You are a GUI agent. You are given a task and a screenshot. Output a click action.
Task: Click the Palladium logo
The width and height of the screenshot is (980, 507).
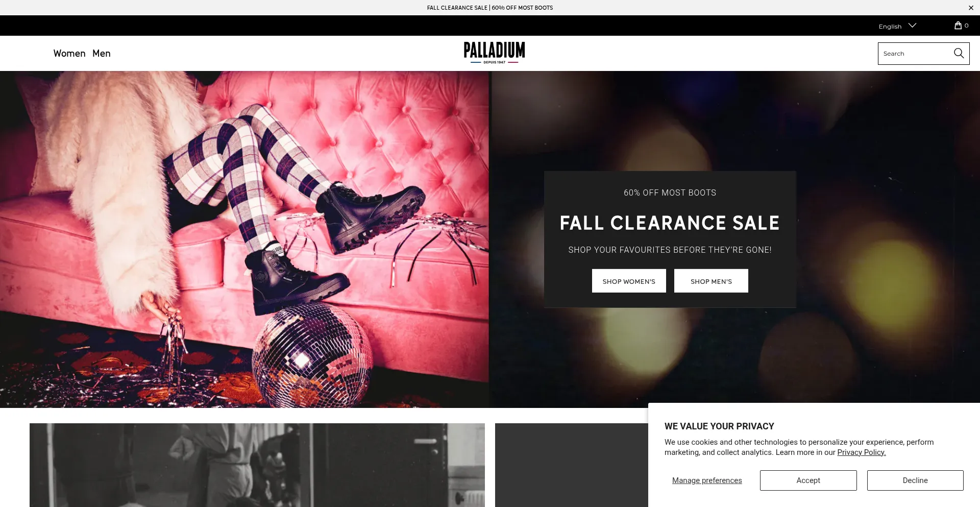pyautogui.click(x=494, y=53)
